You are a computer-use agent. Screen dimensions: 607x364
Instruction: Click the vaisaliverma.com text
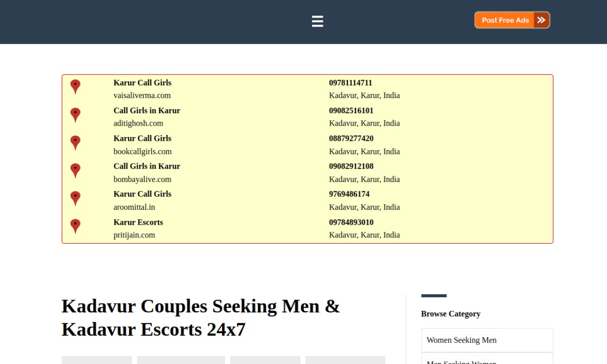[x=142, y=95]
